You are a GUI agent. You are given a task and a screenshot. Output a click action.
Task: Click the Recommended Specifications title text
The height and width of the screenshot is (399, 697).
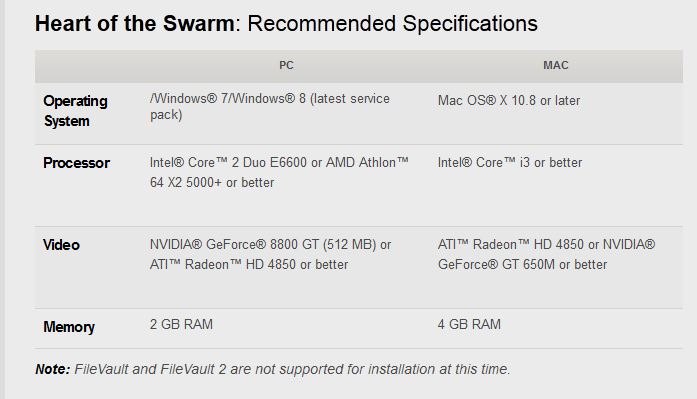(393, 24)
